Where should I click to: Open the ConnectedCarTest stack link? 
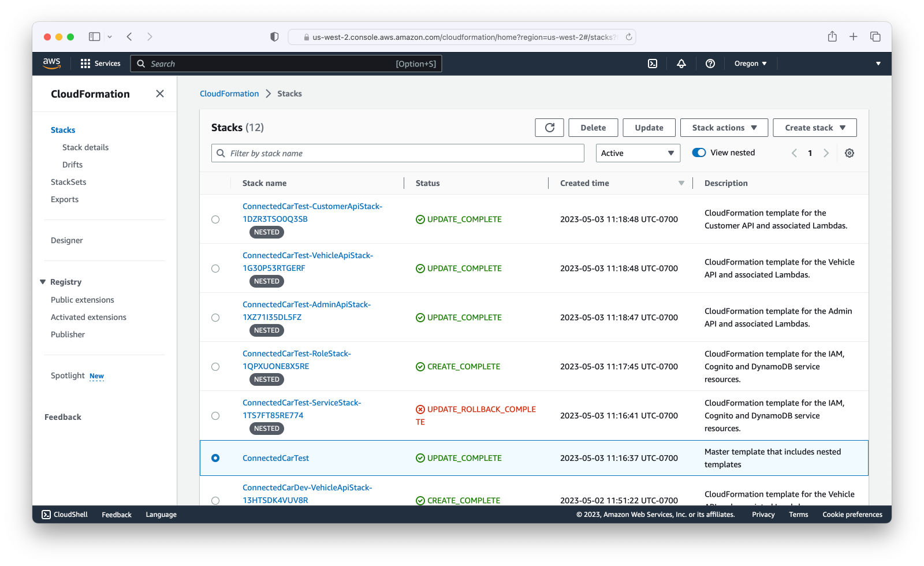pyautogui.click(x=275, y=458)
